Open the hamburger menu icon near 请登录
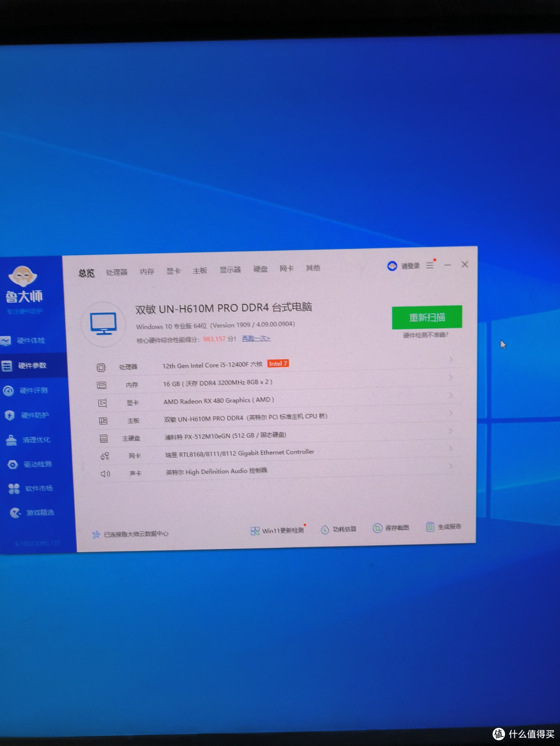This screenshot has width=560, height=746. (x=430, y=266)
